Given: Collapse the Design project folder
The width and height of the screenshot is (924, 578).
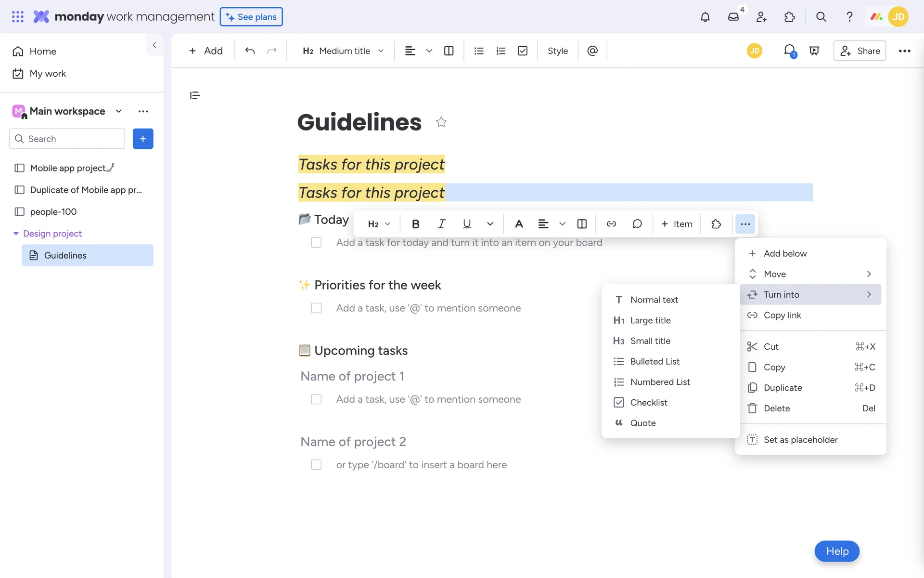Looking at the screenshot, I should pyautogui.click(x=16, y=234).
